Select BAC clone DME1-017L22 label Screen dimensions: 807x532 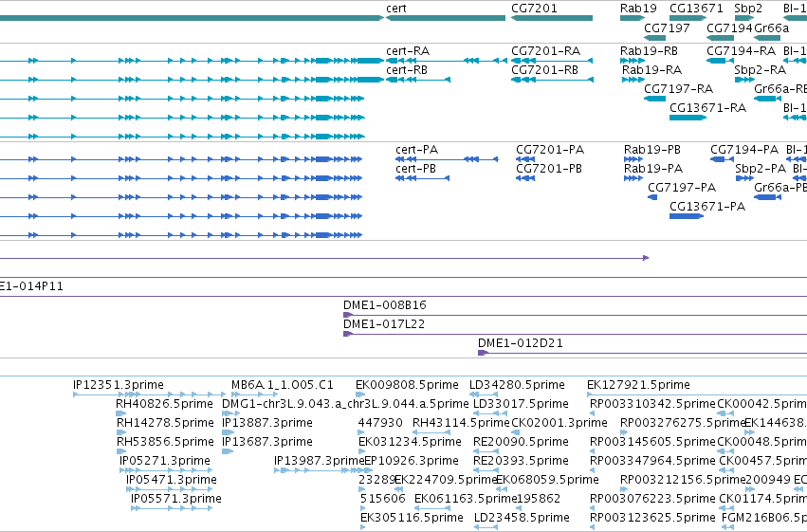384,324
